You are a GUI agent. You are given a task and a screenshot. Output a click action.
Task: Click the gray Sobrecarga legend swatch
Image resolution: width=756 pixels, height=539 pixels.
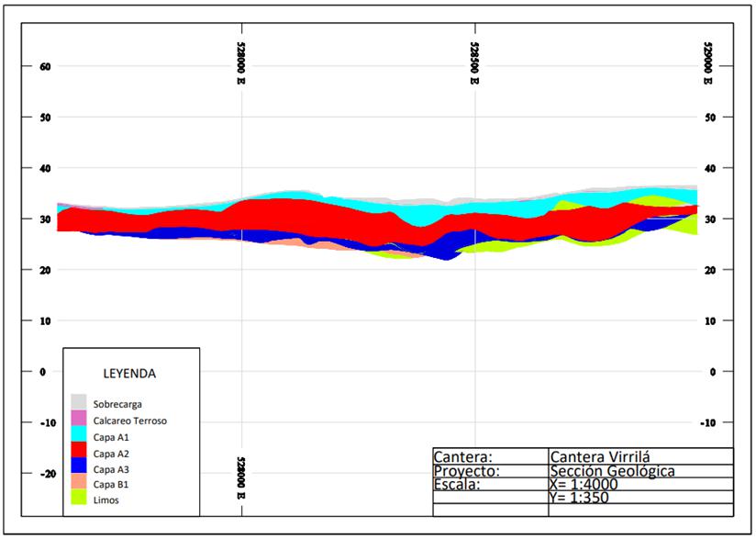tap(79, 403)
